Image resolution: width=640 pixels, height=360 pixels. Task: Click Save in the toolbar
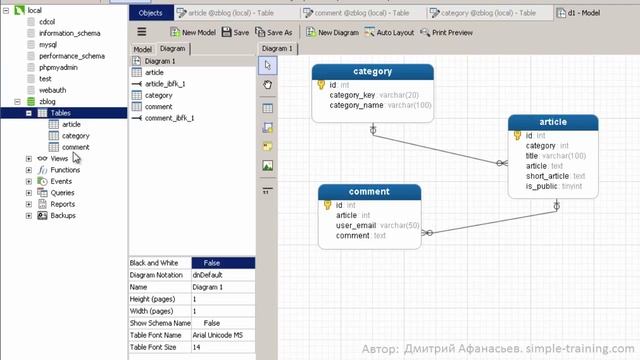point(235,32)
